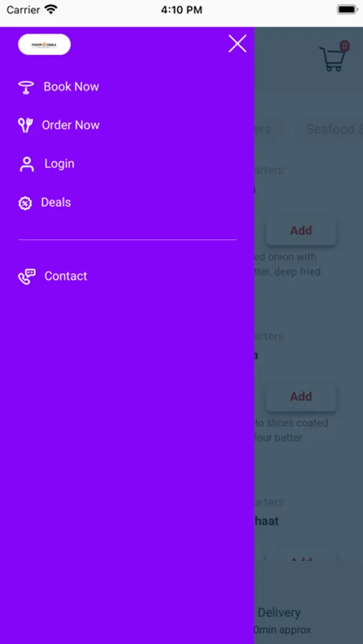Select the Delivery option at the bottom
The image size is (363, 644).
[279, 613]
